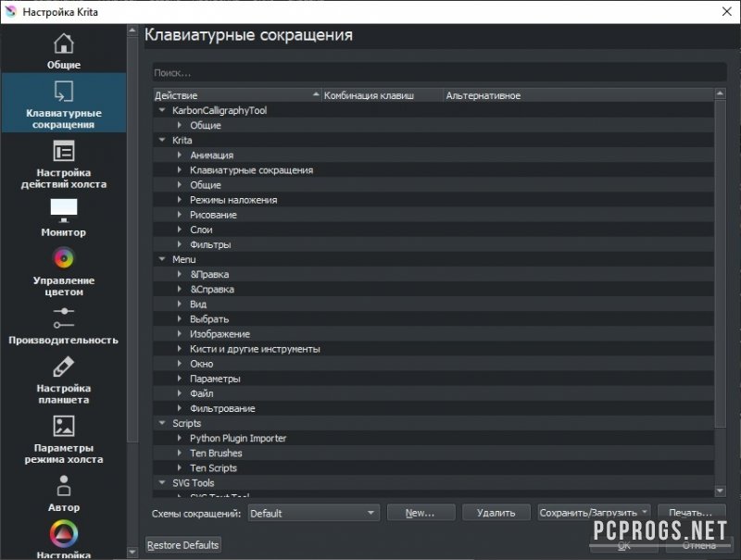The height and width of the screenshot is (560, 741).
Task: Open the Общие (General) settings page
Action: (63, 51)
